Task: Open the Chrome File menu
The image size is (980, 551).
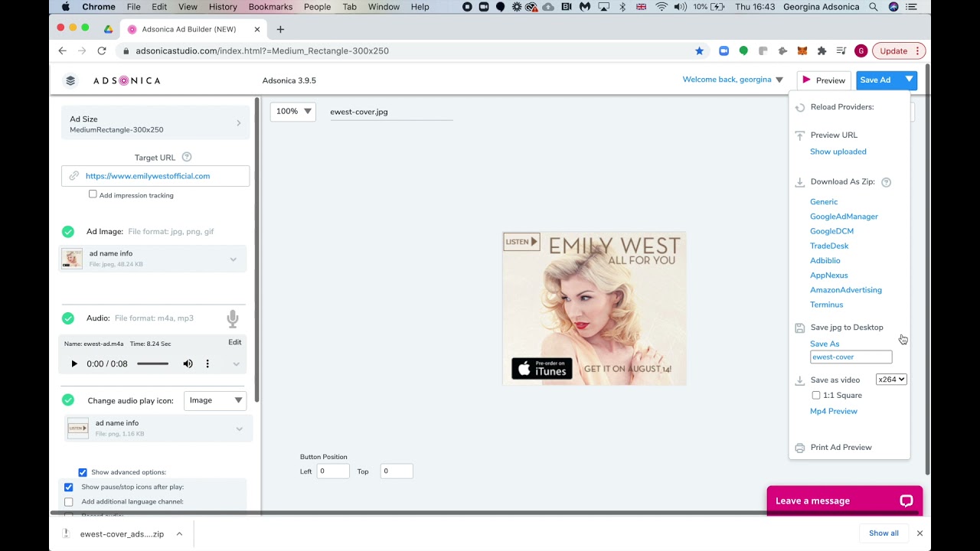Action: click(133, 7)
